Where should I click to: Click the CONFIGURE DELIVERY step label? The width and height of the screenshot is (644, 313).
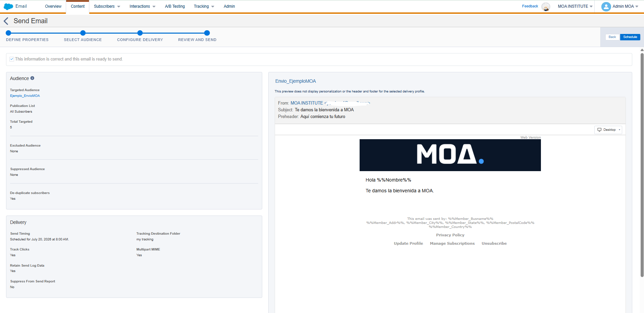click(x=140, y=40)
